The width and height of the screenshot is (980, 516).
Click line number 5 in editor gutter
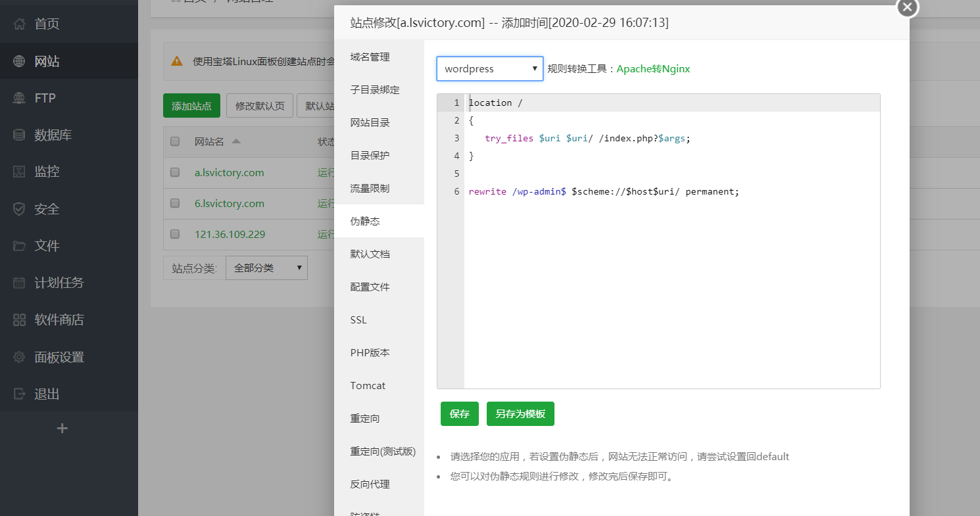456,174
